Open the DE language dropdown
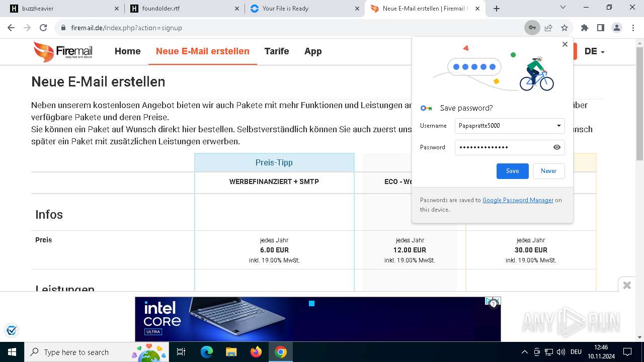Screen dimensions: 644x362 click(595, 51)
